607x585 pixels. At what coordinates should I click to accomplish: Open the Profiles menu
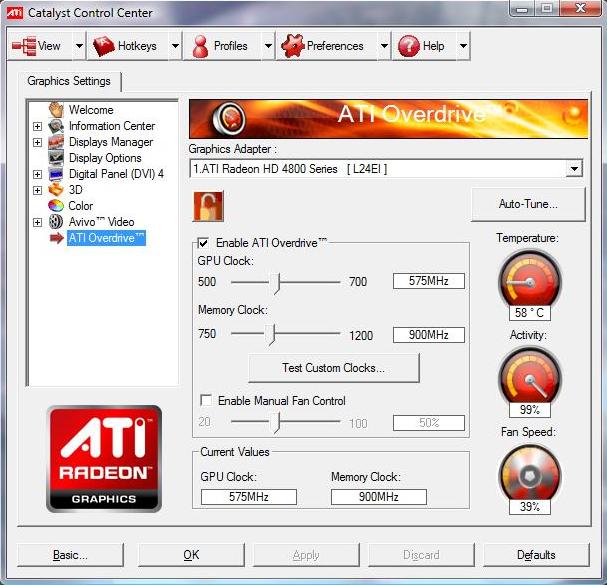pyautogui.click(x=223, y=46)
